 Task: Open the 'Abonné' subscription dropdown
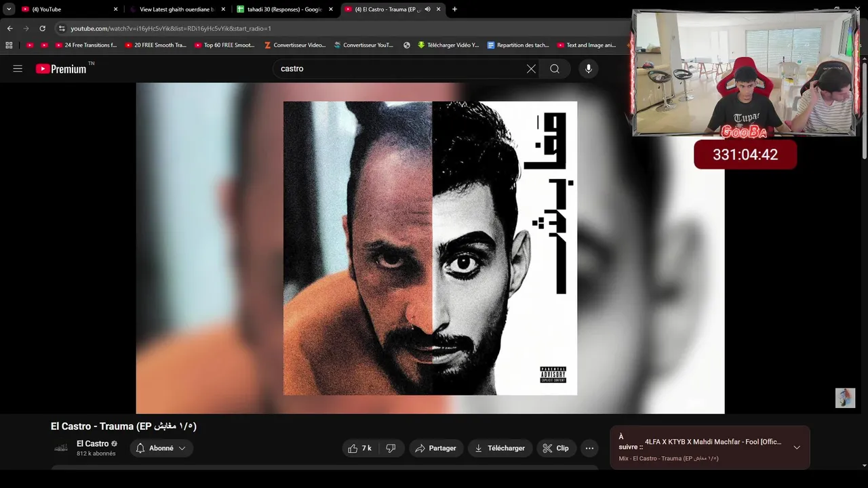coord(161,448)
